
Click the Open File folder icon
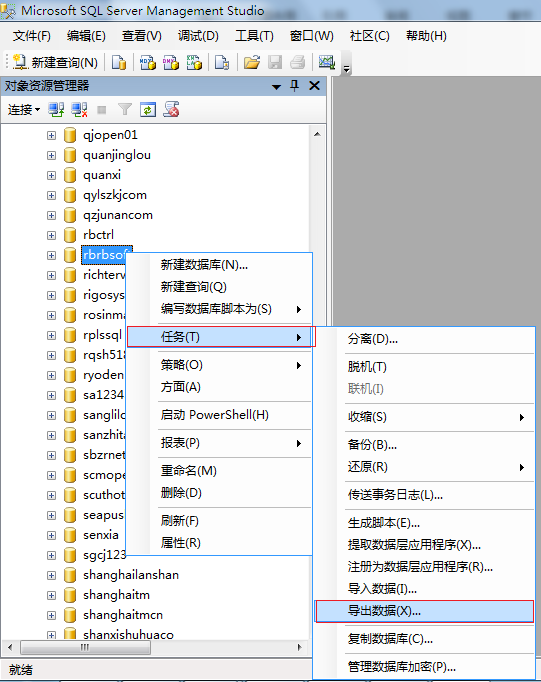[x=251, y=63]
